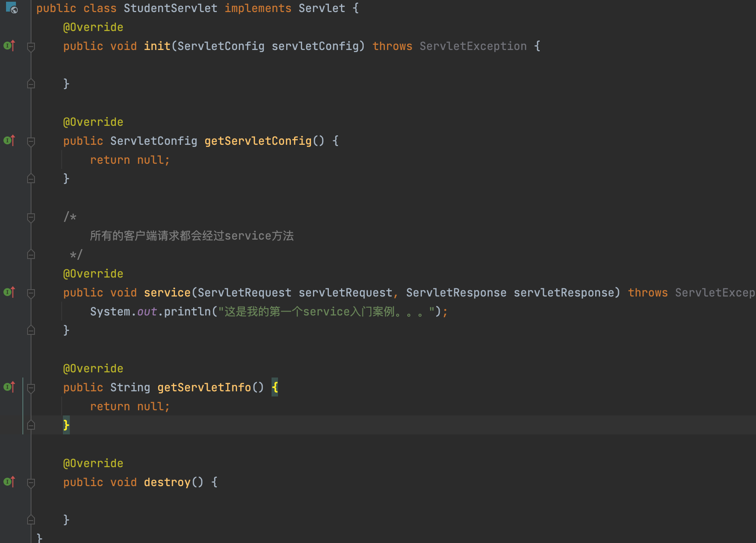Click the implements marker beside service method
Screen dimensions: 756x543
coord(9,292)
